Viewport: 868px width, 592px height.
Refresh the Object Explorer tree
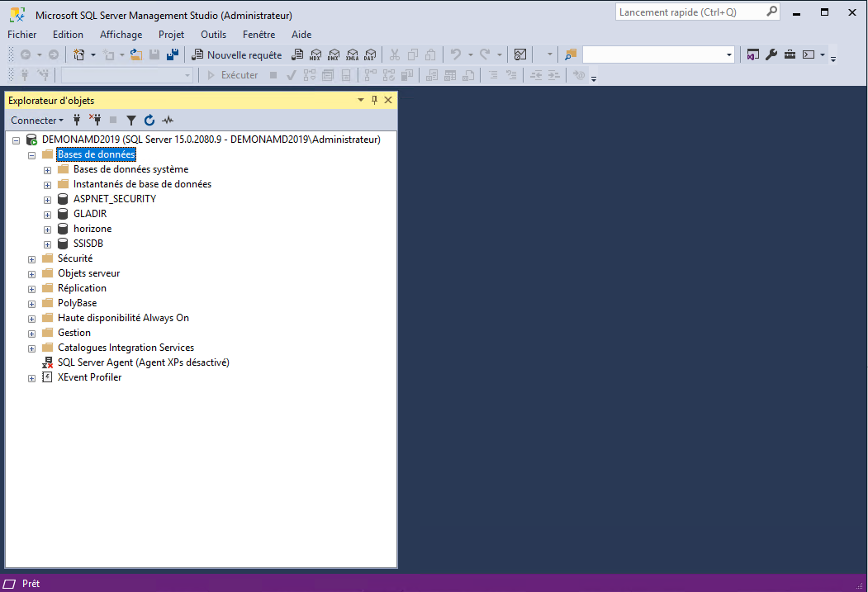click(x=149, y=120)
